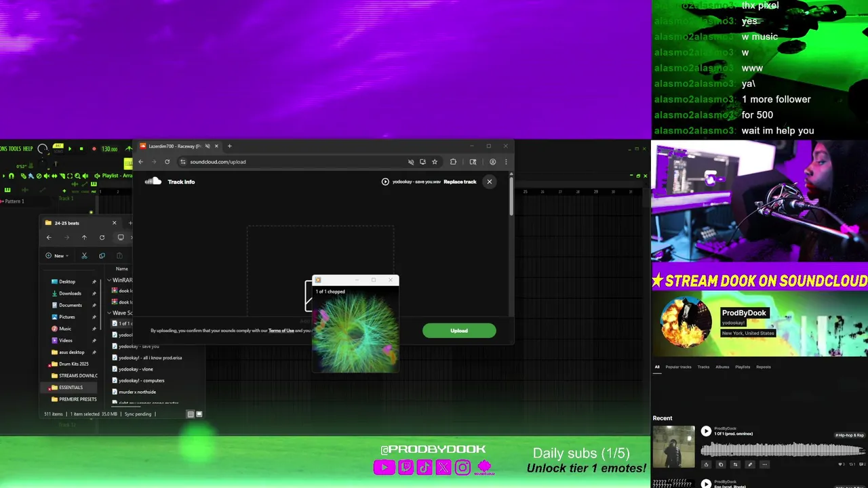The image size is (868, 488).
Task: Select the playlist zoom tool icon
Action: (77, 176)
